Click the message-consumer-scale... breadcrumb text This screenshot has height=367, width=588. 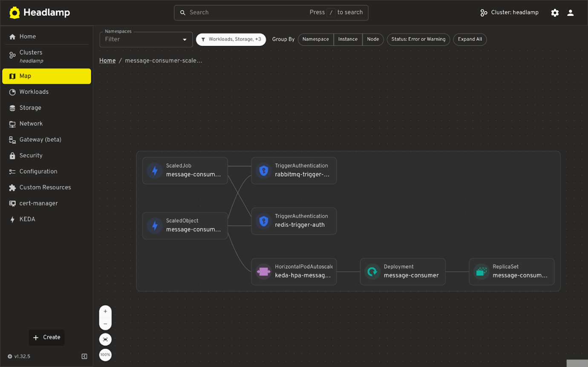pos(164,60)
